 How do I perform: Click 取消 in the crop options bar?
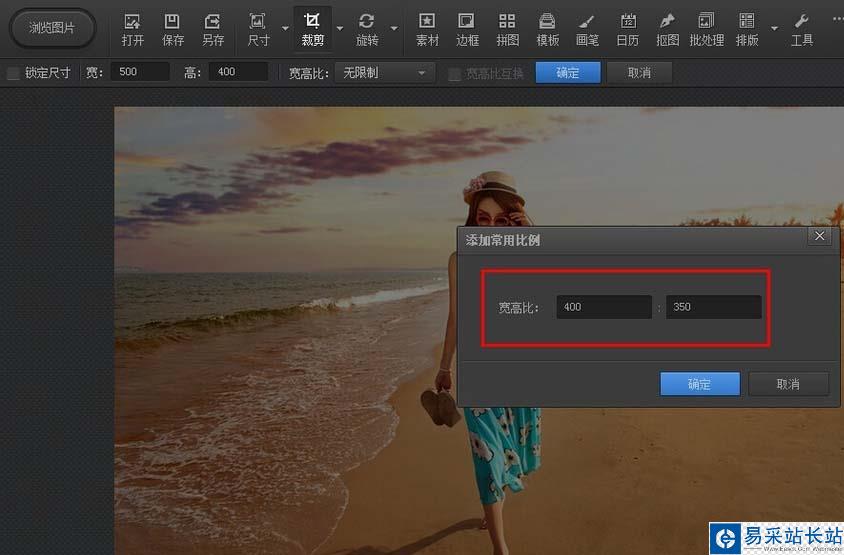[x=639, y=73]
